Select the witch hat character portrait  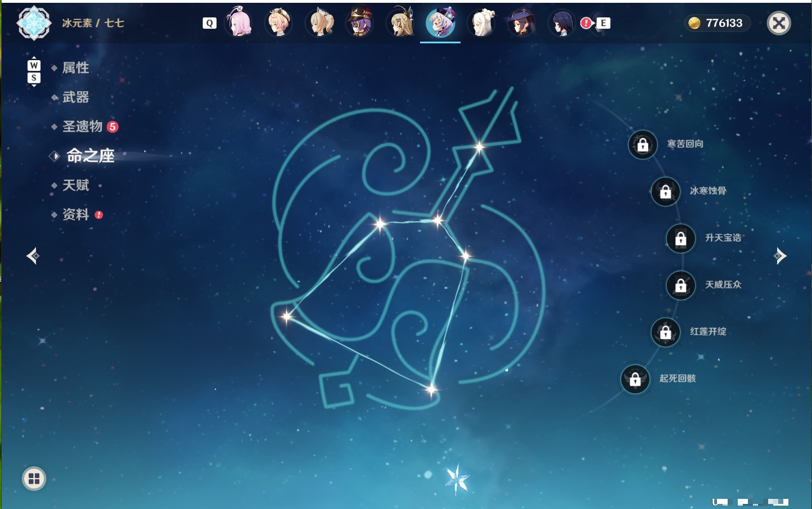(522, 22)
